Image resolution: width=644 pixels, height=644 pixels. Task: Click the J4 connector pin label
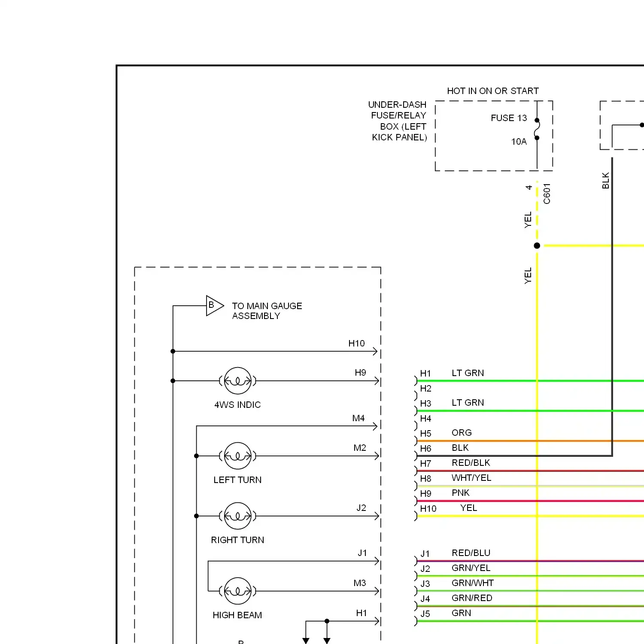[x=425, y=599]
